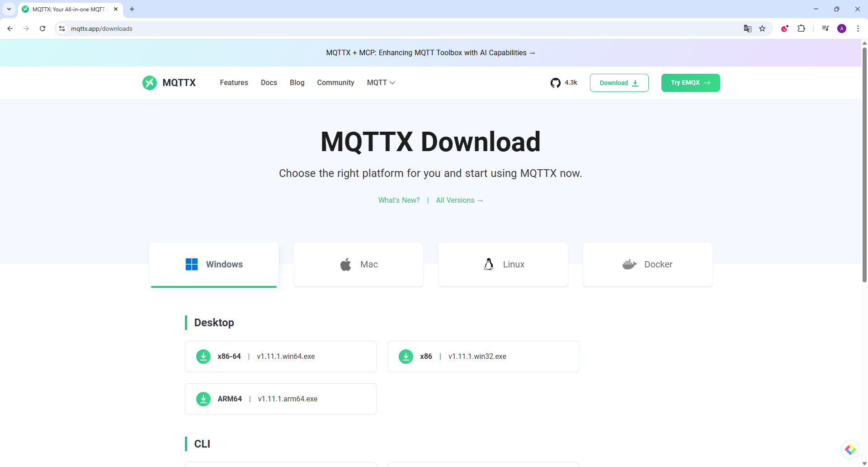Click the MQTTX brand name text
Viewport: 868px width, 467px height.
(x=179, y=83)
